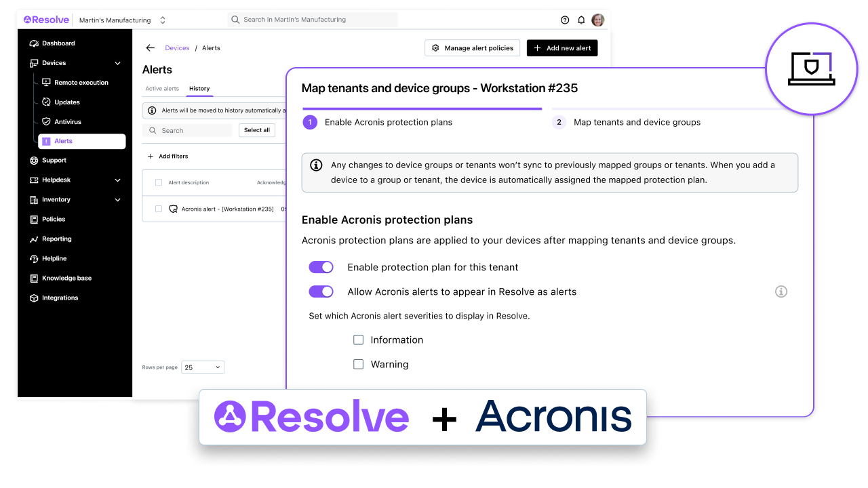Image resolution: width=868 pixels, height=488 pixels.
Task: Click the Select all button
Action: click(x=257, y=130)
